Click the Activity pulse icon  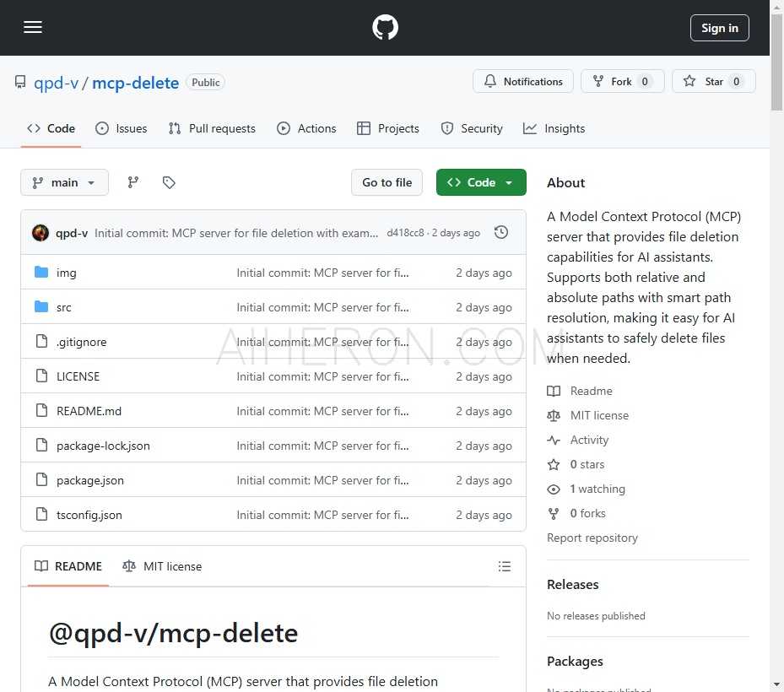pos(554,440)
